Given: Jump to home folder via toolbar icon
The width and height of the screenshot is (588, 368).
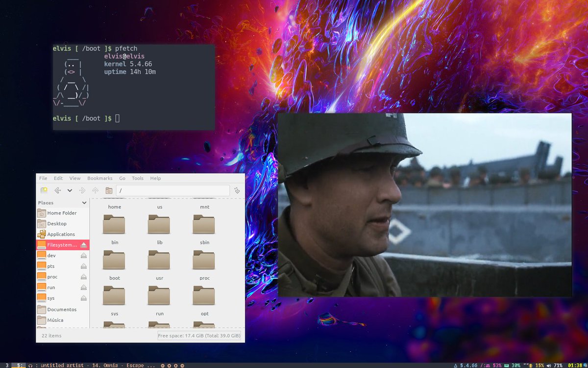Looking at the screenshot, I should pos(109,190).
